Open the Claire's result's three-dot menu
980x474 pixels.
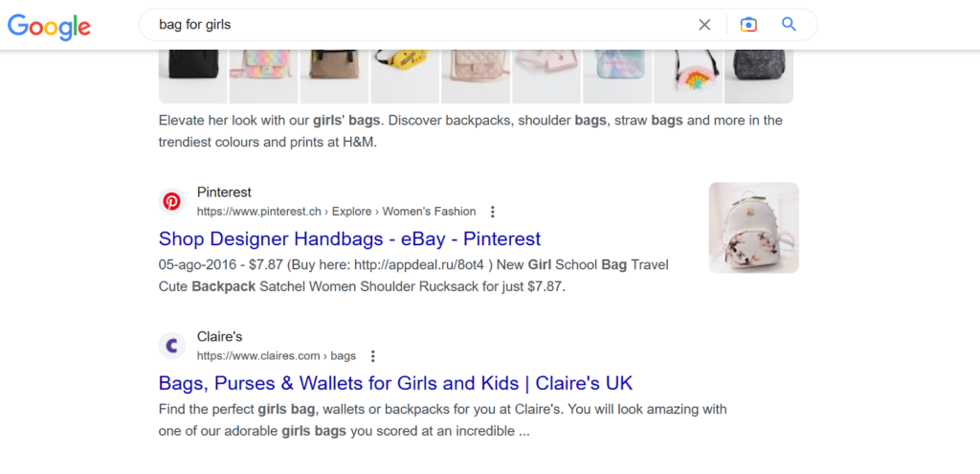point(373,356)
